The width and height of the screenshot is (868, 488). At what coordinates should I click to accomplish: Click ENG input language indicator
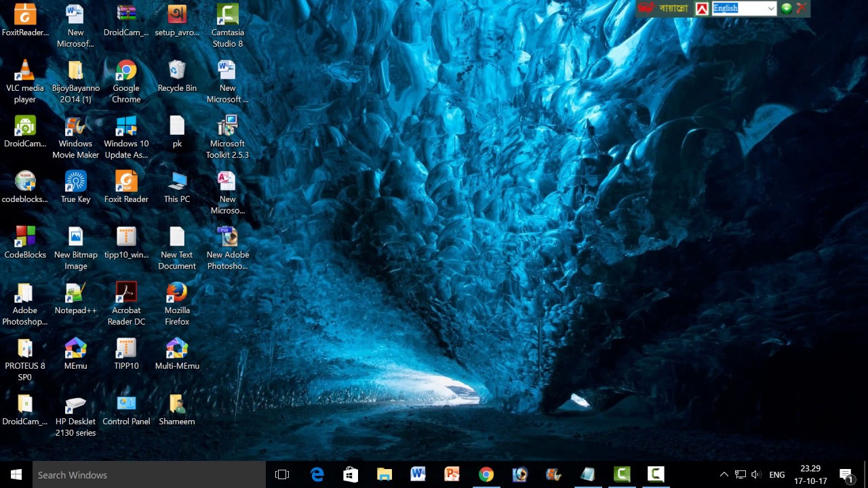pos(777,474)
